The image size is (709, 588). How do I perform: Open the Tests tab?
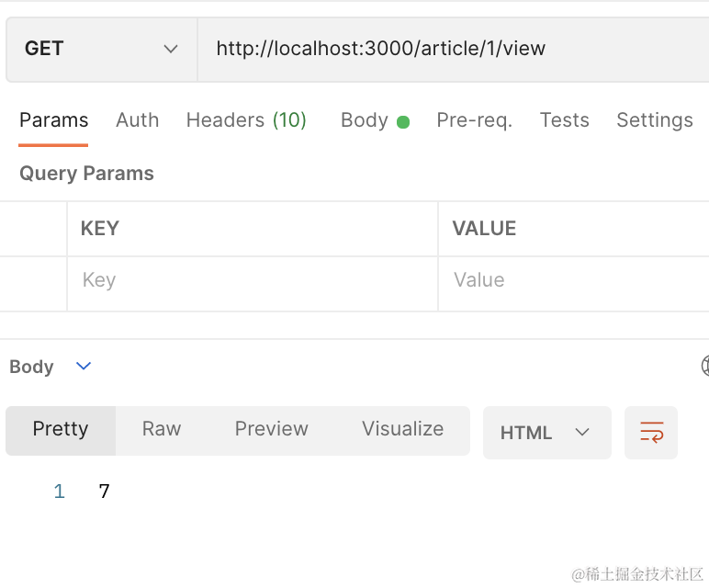coord(564,120)
